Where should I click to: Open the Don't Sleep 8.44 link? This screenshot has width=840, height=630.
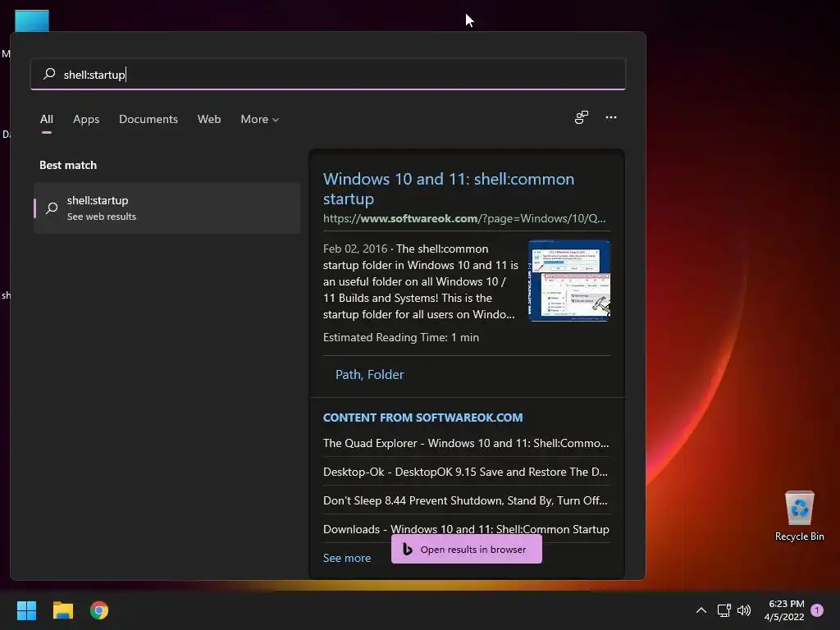click(465, 500)
